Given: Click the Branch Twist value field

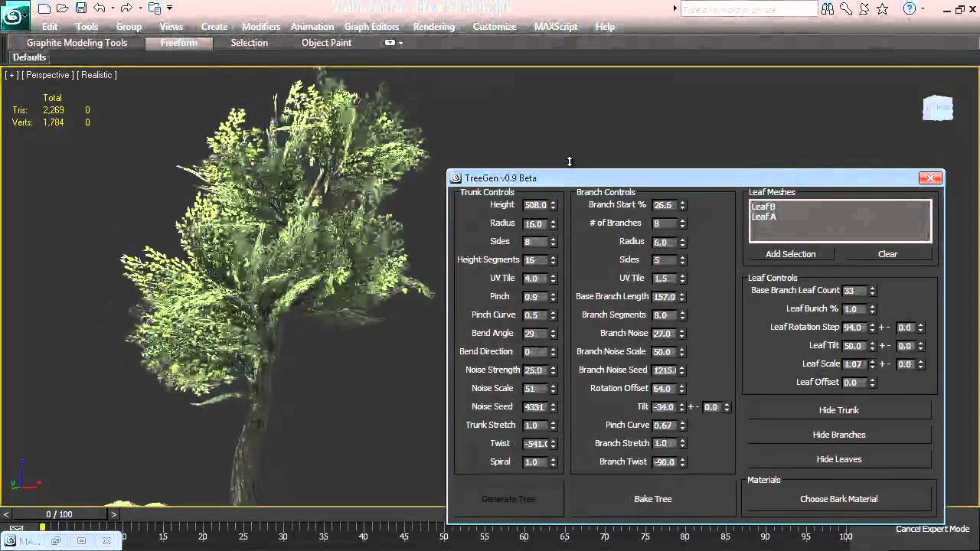Looking at the screenshot, I should point(665,462).
